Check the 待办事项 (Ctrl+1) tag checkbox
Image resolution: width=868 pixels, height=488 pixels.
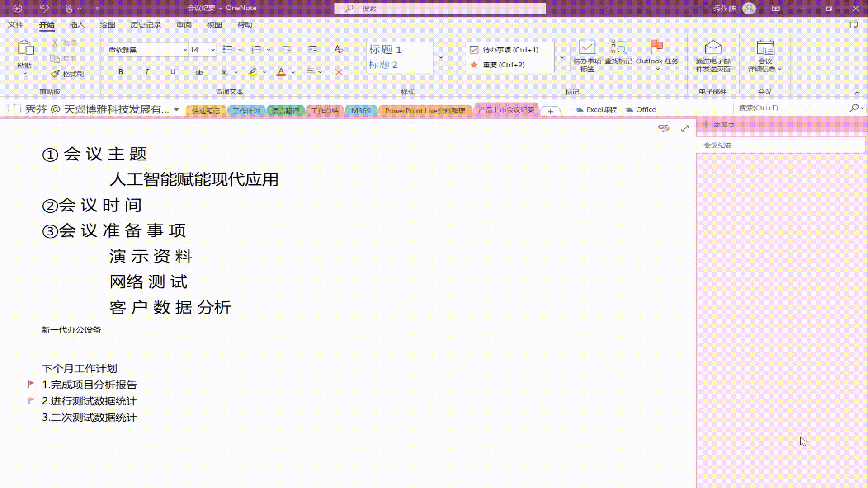[474, 50]
